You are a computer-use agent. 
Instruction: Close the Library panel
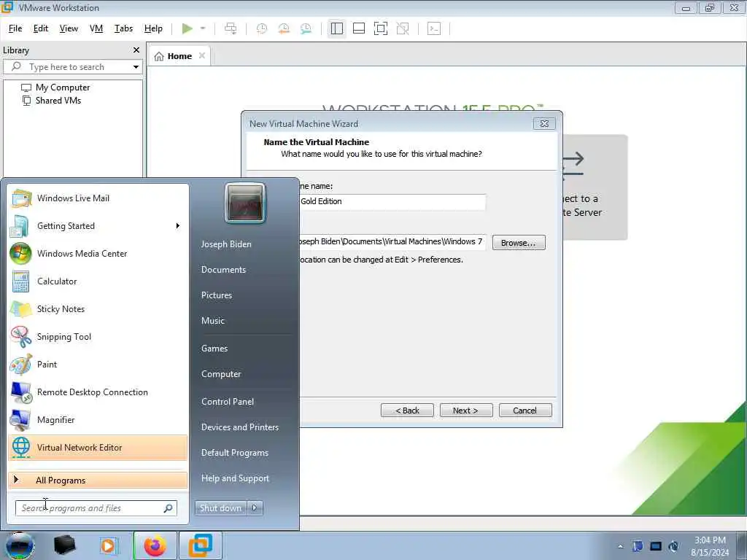click(136, 50)
